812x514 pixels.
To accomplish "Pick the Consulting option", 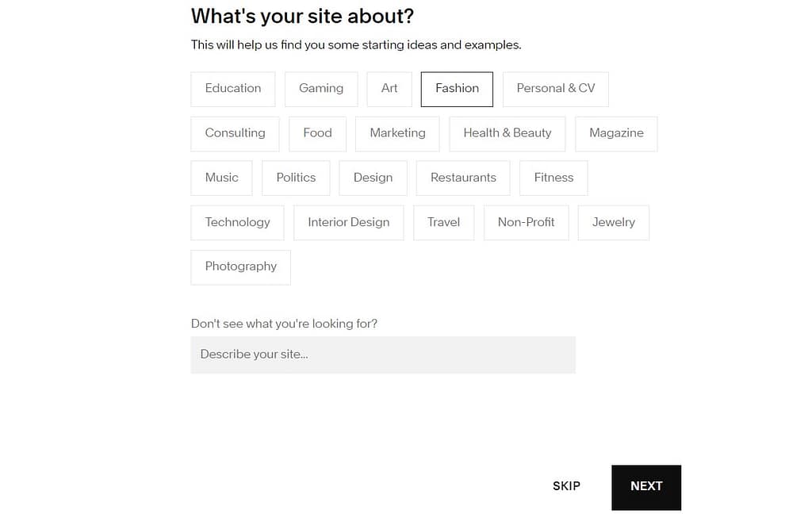I will (x=235, y=133).
